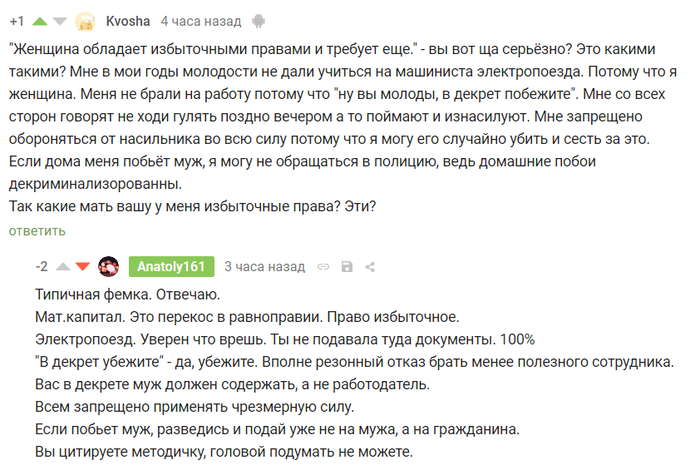Copy link to Anatoly161's comment
The height and width of the screenshot is (470, 700).
[x=323, y=267]
